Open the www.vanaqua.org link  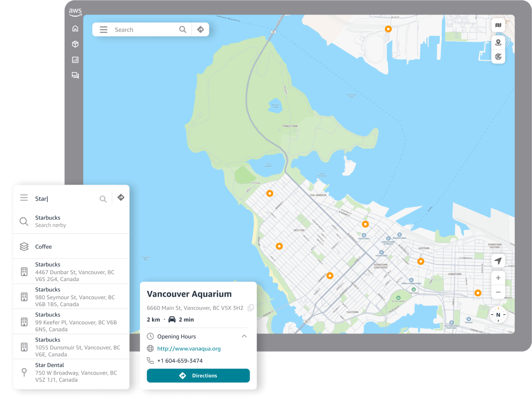[x=189, y=348]
